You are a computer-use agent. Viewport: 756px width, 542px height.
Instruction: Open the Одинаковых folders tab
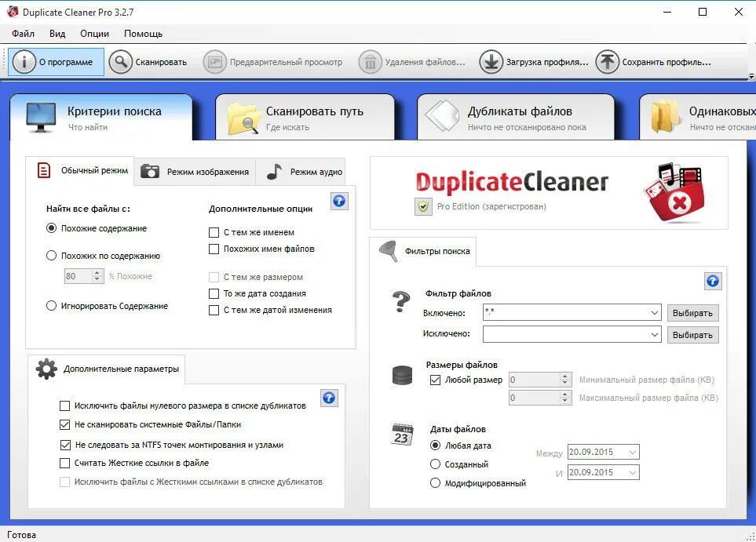[x=698, y=117]
